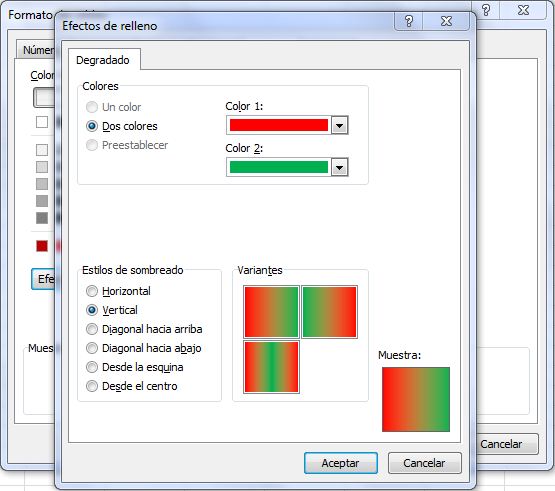The width and height of the screenshot is (555, 491).
Task: Choose Horizontal shading style
Action: tap(92, 291)
